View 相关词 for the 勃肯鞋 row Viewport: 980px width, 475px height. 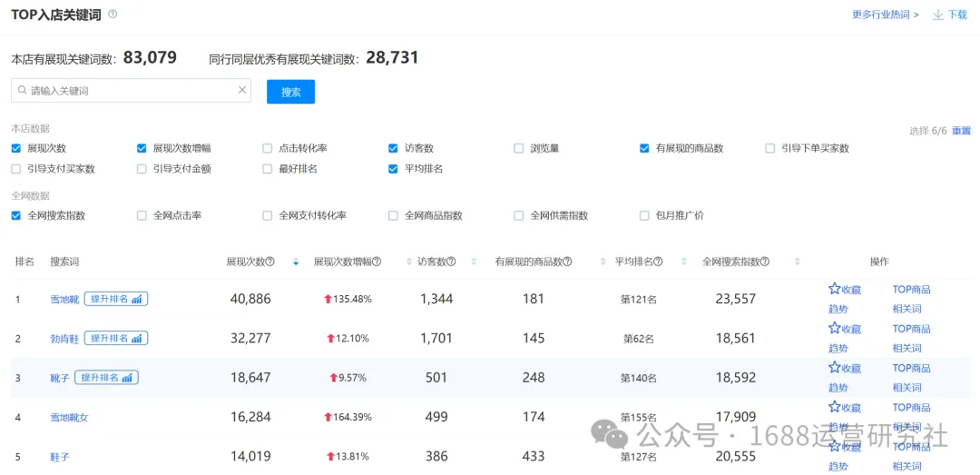coord(906,348)
